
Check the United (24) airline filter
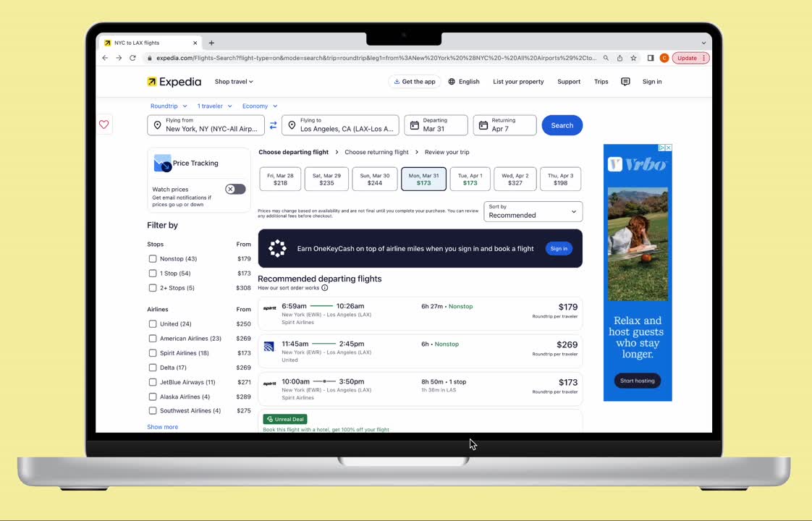153,324
